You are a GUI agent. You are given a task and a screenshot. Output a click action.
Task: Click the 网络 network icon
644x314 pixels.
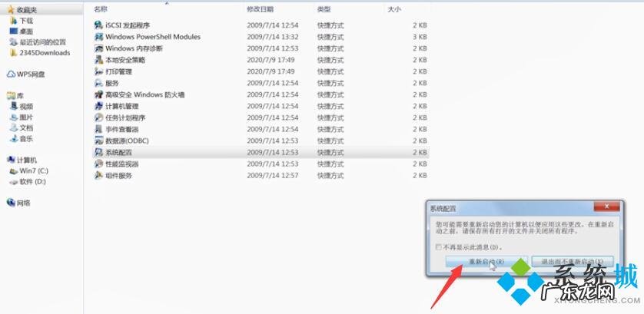11,203
